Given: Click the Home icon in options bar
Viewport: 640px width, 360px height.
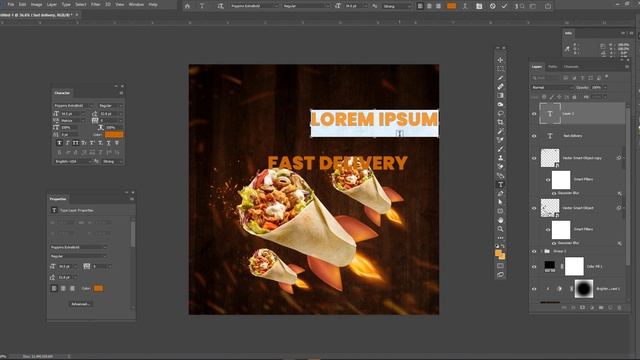Looking at the screenshot, I should click(187, 6).
